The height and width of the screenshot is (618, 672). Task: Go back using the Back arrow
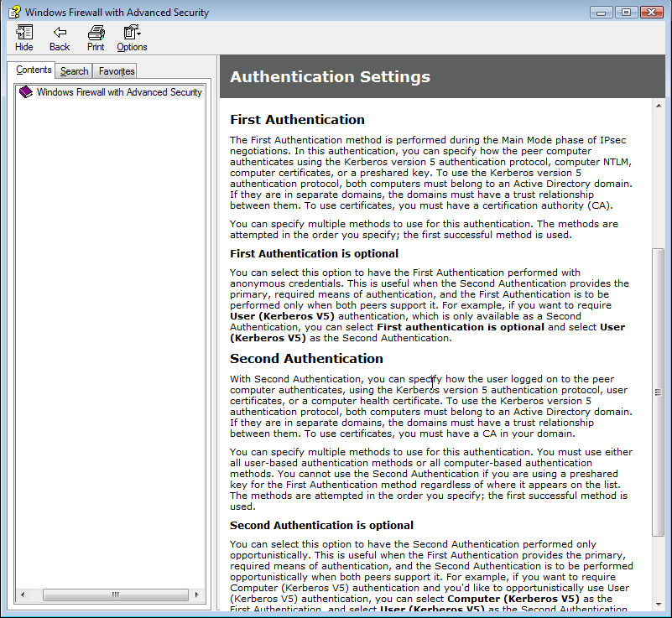(x=60, y=38)
